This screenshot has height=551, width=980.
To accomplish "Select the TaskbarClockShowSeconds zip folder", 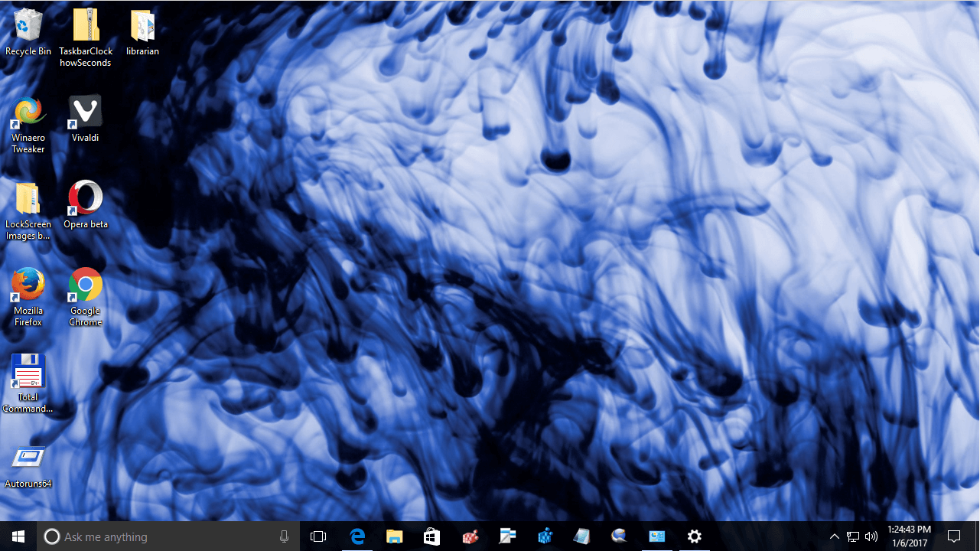I will pyautogui.click(x=86, y=37).
